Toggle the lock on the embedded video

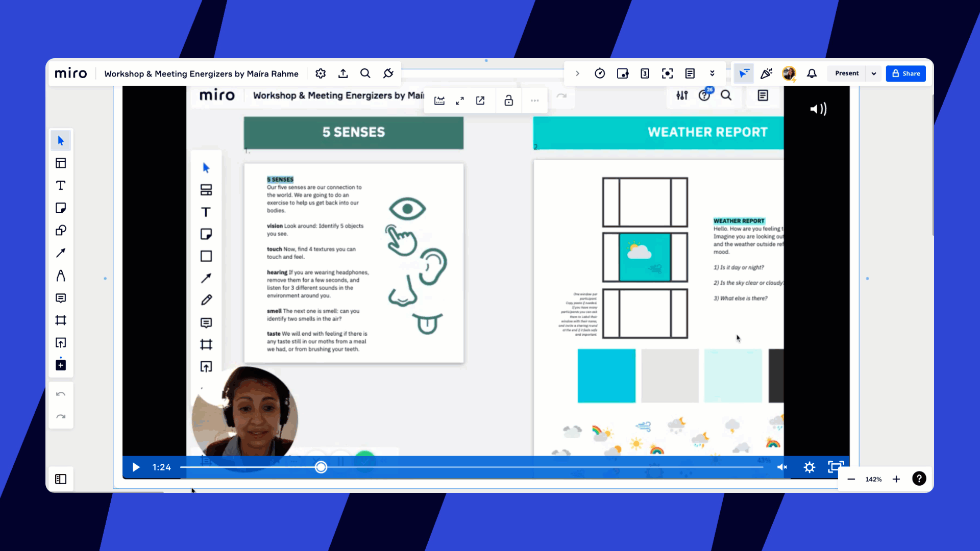508,101
